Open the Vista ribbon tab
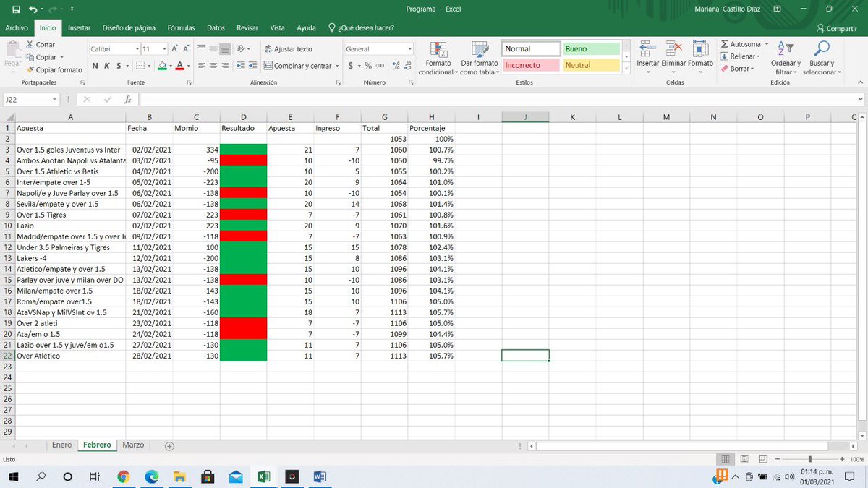868x488 pixels. click(x=277, y=28)
